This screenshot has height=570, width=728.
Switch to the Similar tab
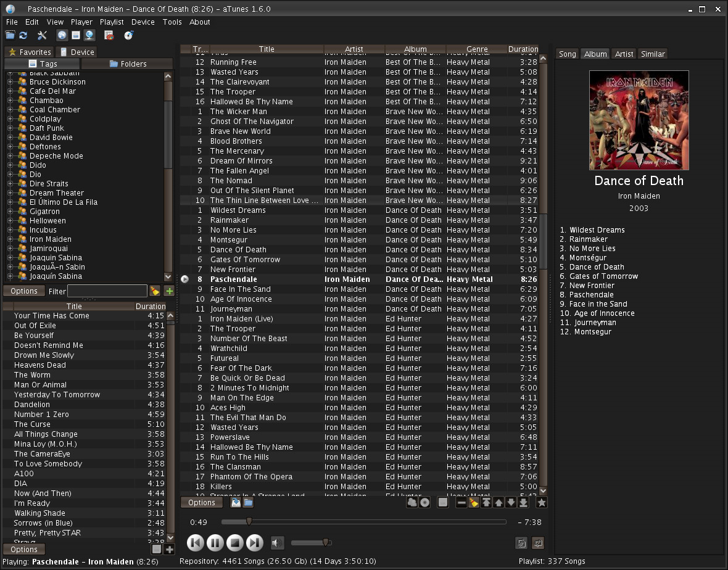pyautogui.click(x=653, y=54)
